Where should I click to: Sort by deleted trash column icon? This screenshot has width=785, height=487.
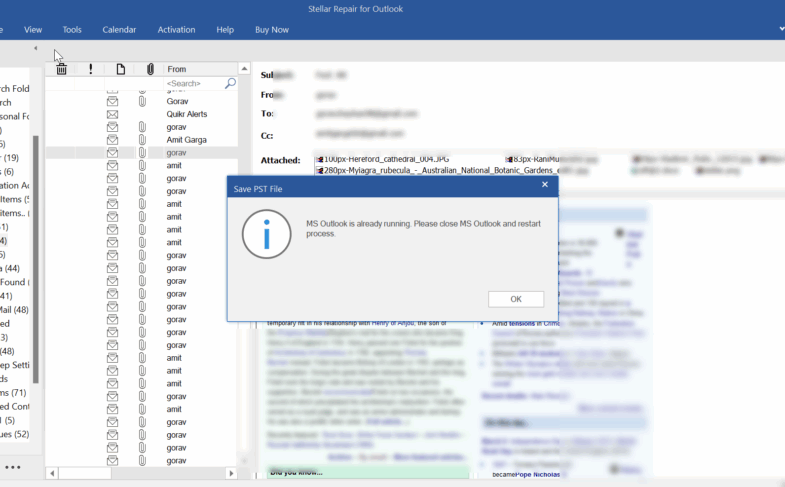tap(62, 69)
